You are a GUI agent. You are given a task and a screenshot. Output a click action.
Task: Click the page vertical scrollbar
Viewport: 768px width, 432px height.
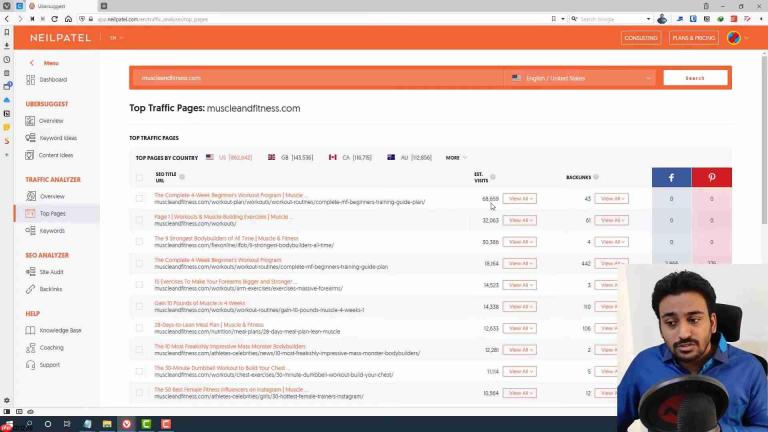point(764,142)
